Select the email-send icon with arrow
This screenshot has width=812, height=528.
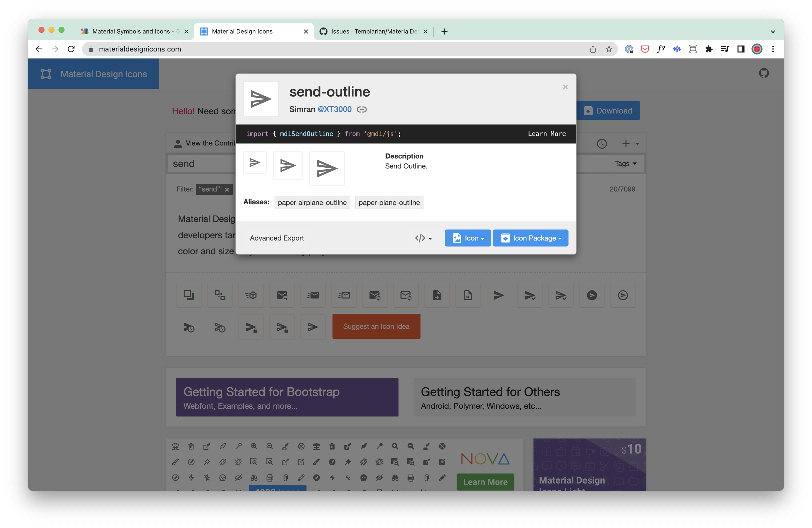point(282,295)
